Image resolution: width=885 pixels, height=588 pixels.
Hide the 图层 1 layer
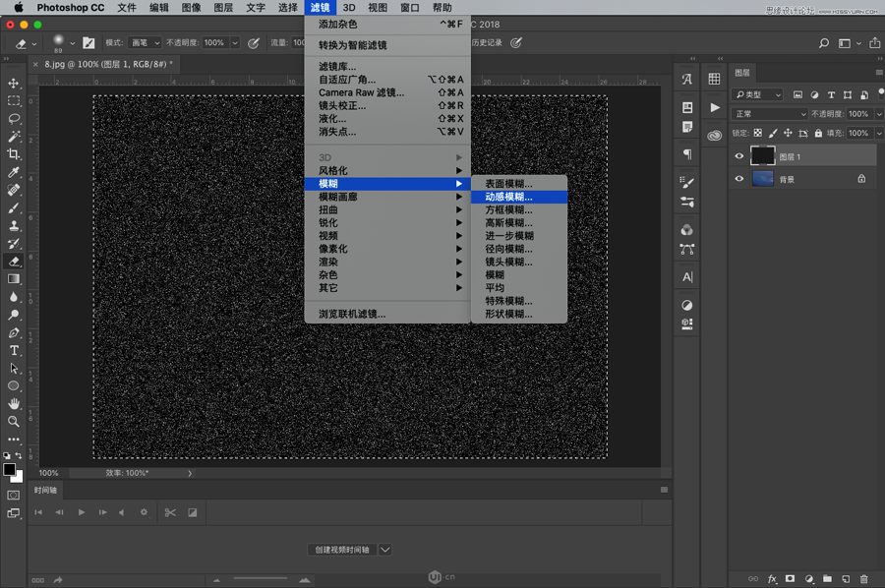pyautogui.click(x=739, y=155)
